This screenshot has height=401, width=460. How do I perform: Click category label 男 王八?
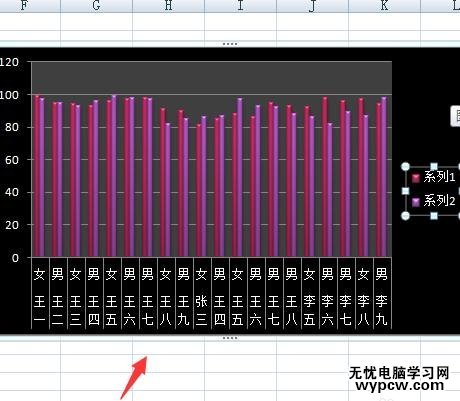[291, 297]
